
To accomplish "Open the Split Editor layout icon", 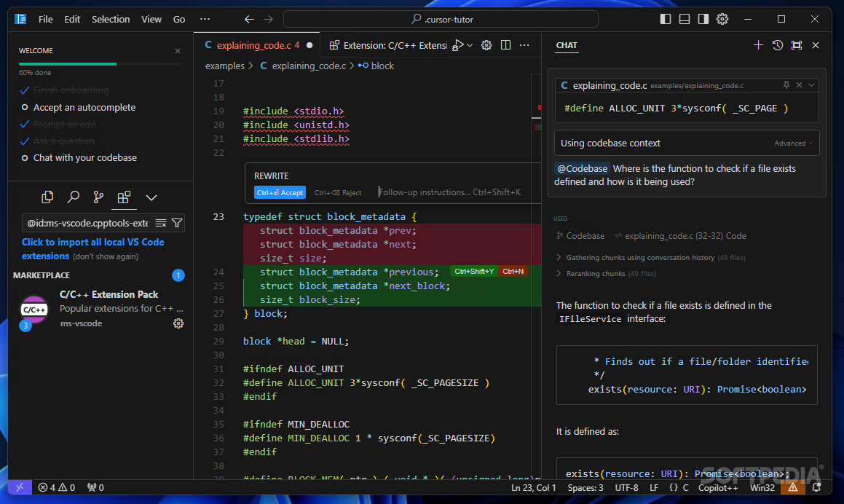I will coord(506,44).
